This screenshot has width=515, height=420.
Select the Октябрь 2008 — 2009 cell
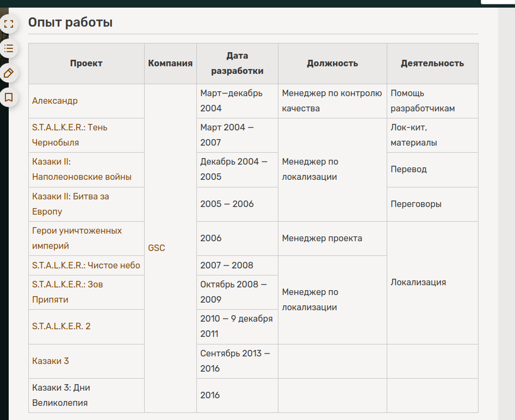(x=237, y=292)
